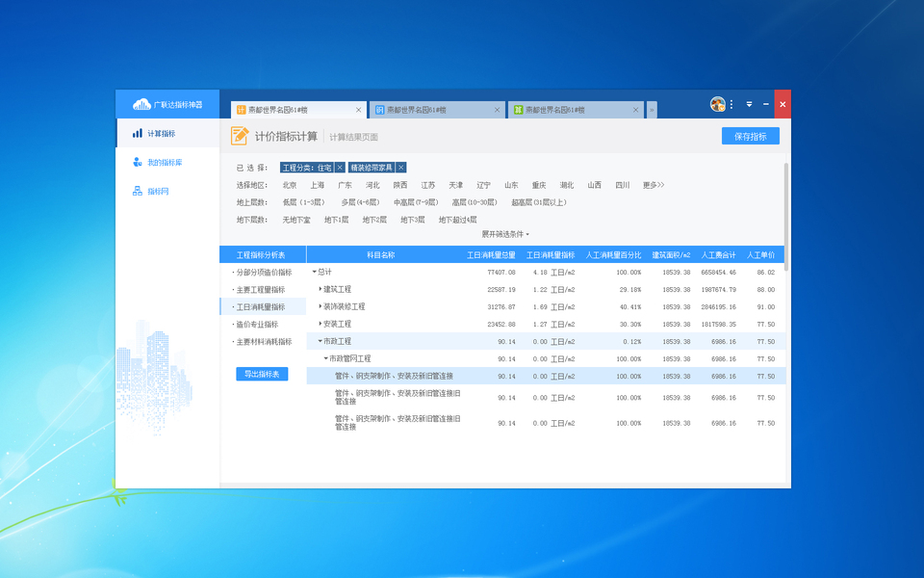Choose 低层(1-3层) above-ground floors filter
This screenshot has height=578, width=924.
[x=303, y=202]
